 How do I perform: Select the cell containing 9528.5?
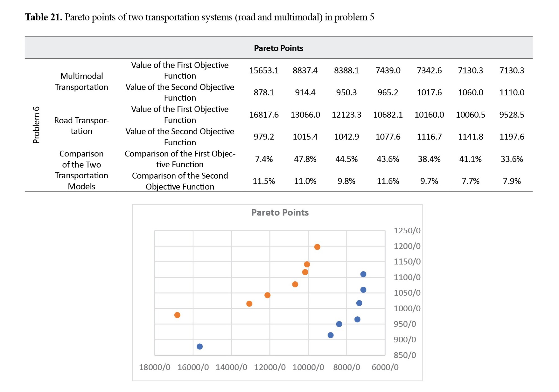point(512,115)
